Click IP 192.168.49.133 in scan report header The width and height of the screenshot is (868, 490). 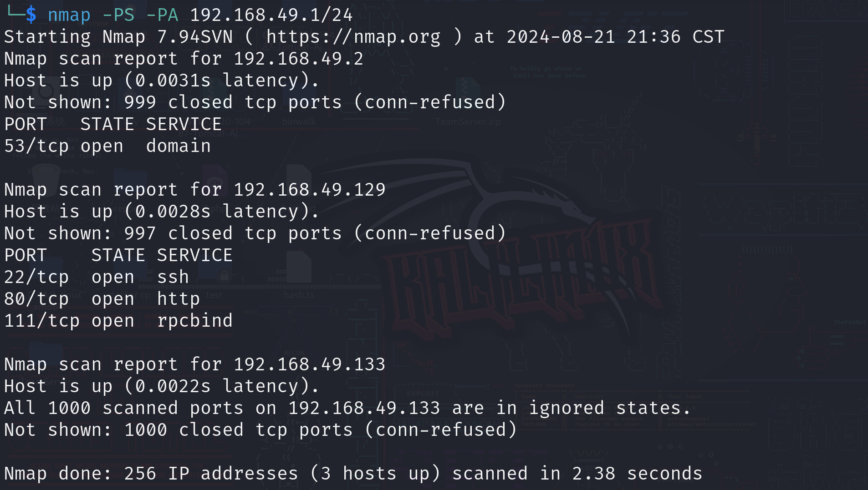point(309,364)
